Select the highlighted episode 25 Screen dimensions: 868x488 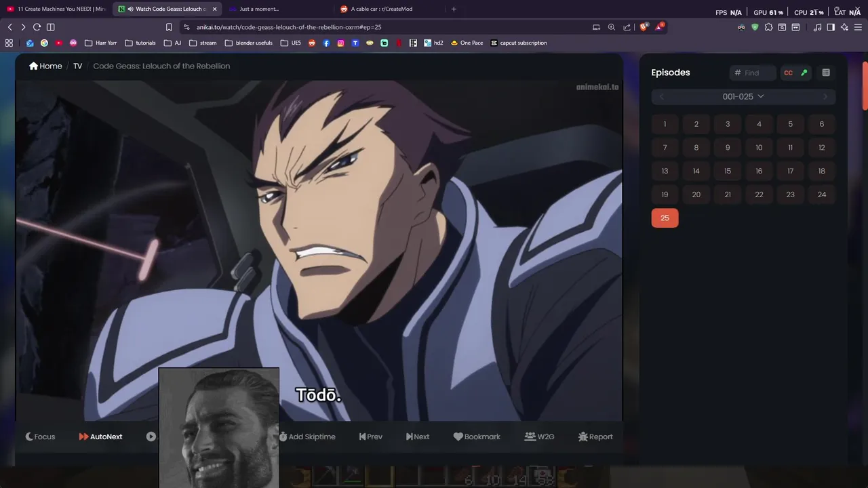click(665, 218)
